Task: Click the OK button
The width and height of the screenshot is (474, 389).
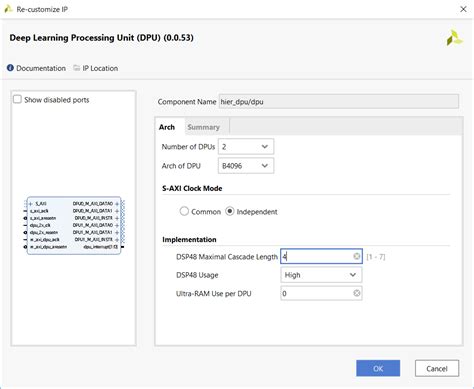Action: click(x=378, y=368)
